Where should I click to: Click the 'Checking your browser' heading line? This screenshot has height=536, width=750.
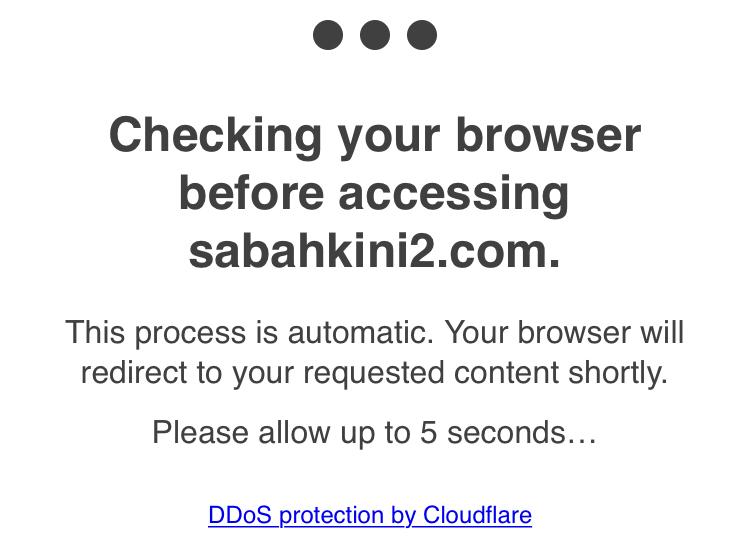tap(374, 135)
